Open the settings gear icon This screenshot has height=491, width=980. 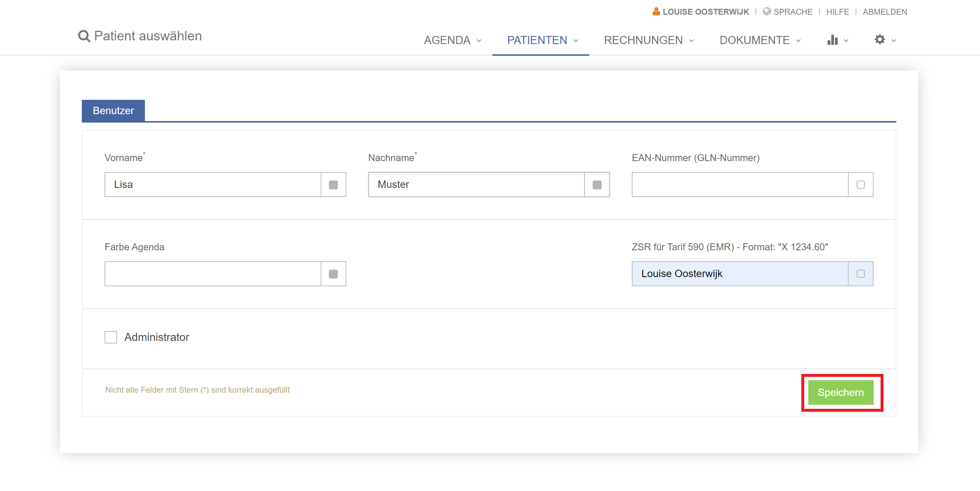[x=879, y=39]
